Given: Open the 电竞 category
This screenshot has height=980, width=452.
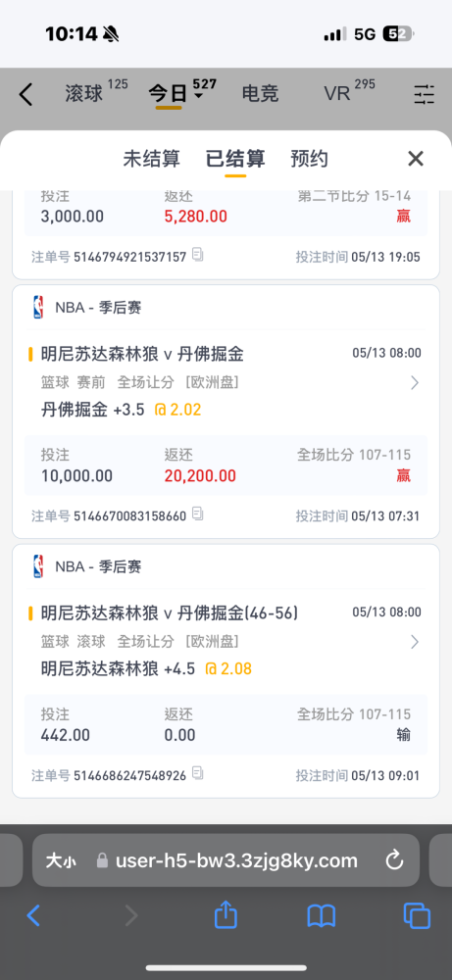Looking at the screenshot, I should click(260, 94).
